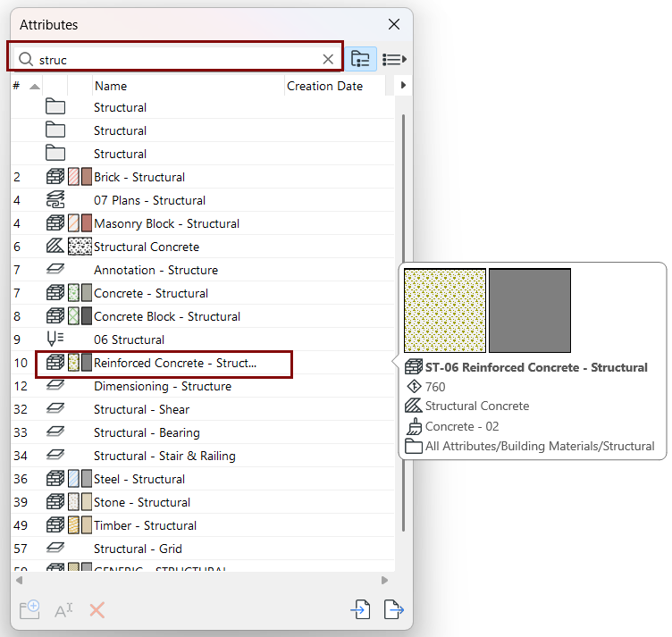This screenshot has height=637, width=672.
Task: Select the Steel - Structural row name
Action: pos(139,479)
